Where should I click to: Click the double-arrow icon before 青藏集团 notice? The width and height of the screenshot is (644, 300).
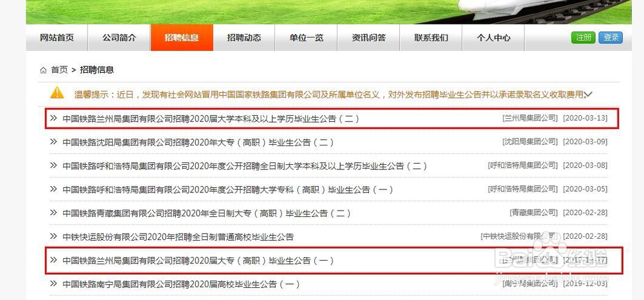53,213
